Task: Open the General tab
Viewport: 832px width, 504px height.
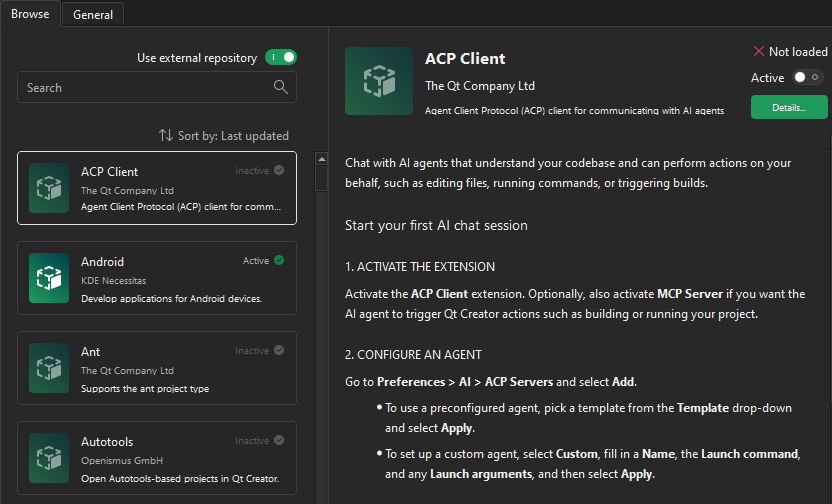Action: pyautogui.click(x=93, y=14)
